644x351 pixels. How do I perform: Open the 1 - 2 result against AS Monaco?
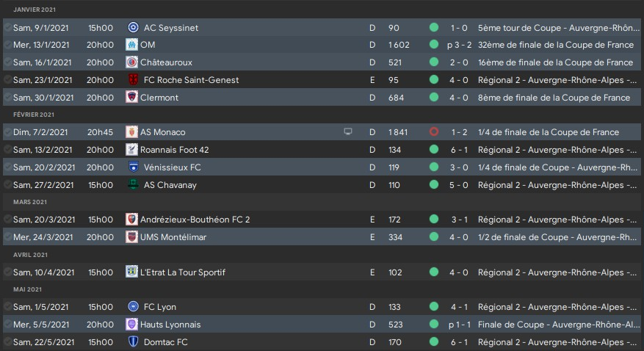click(x=458, y=132)
